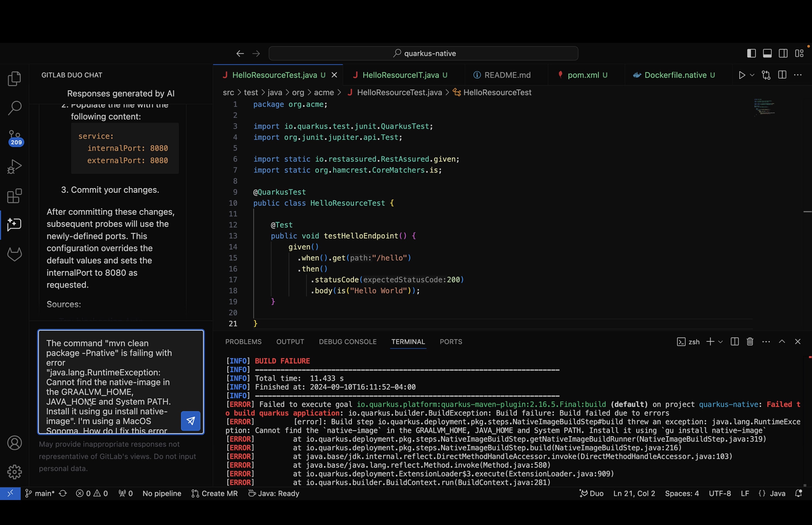Click Create MR in status bar
The height and width of the screenshot is (525, 812).
214,493
